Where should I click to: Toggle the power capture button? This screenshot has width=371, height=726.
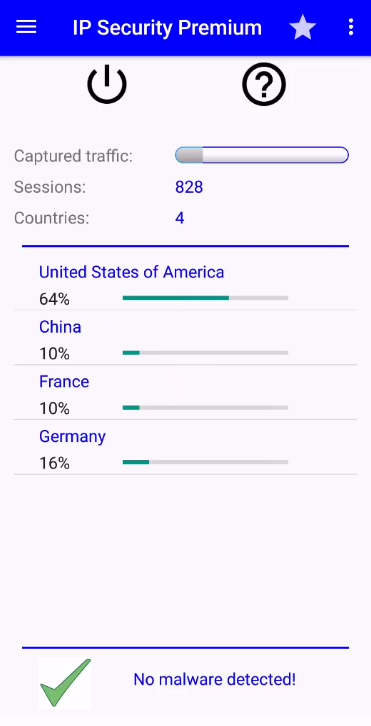[x=107, y=84]
